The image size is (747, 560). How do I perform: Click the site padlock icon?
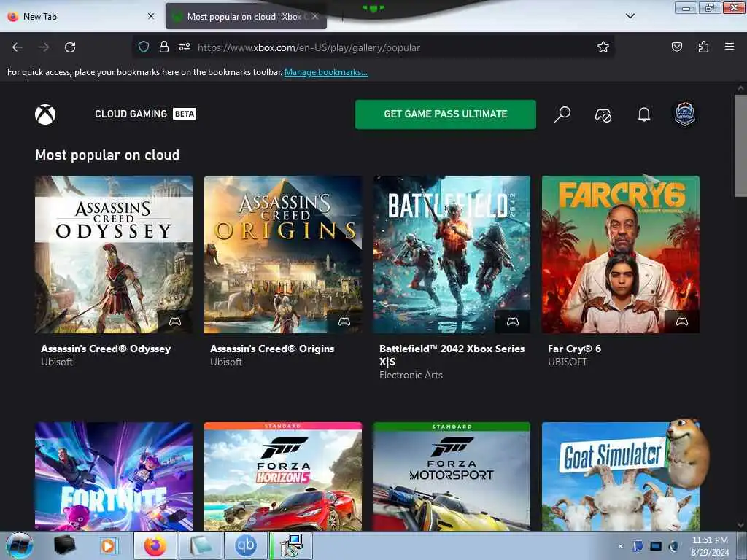pyautogui.click(x=164, y=47)
